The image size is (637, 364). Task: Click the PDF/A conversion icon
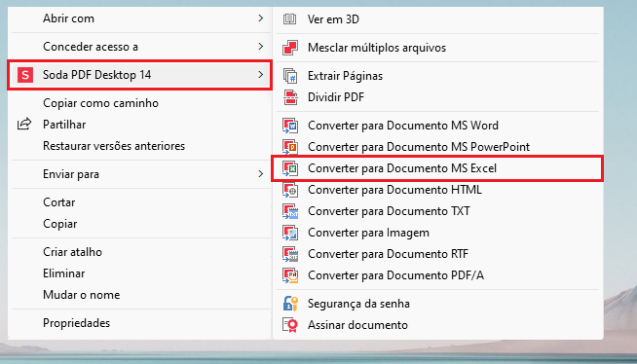290,275
